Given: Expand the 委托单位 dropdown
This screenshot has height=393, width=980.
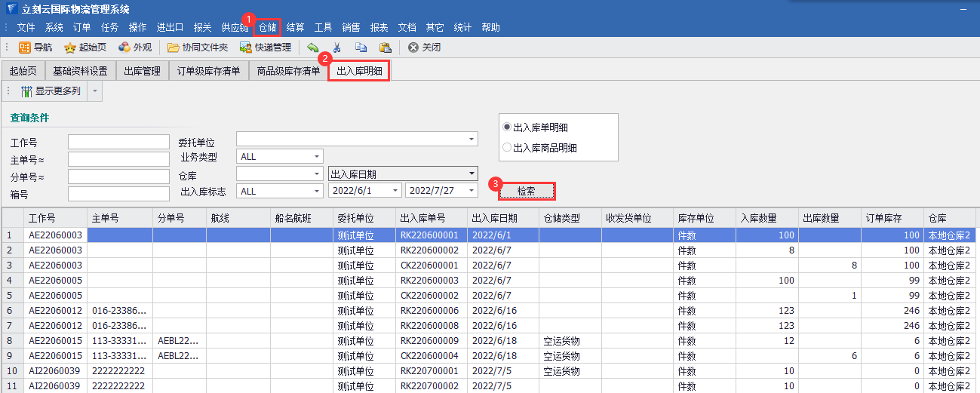Looking at the screenshot, I should 472,140.
